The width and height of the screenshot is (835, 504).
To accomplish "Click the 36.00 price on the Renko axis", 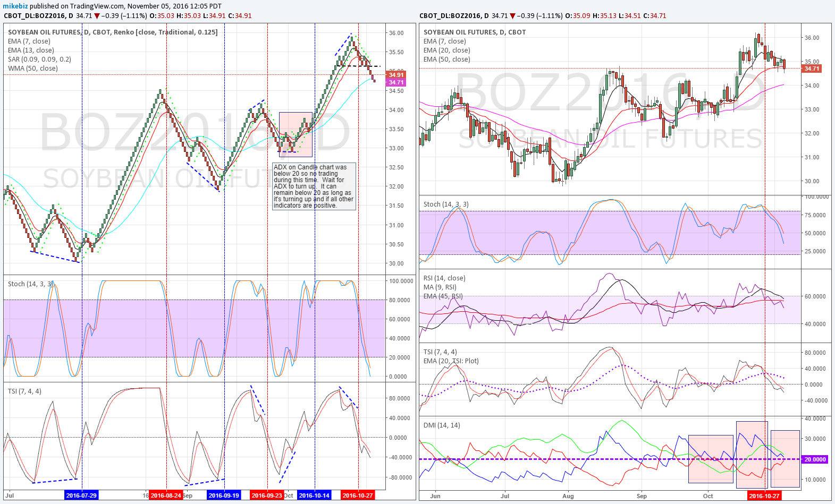I will point(396,33).
